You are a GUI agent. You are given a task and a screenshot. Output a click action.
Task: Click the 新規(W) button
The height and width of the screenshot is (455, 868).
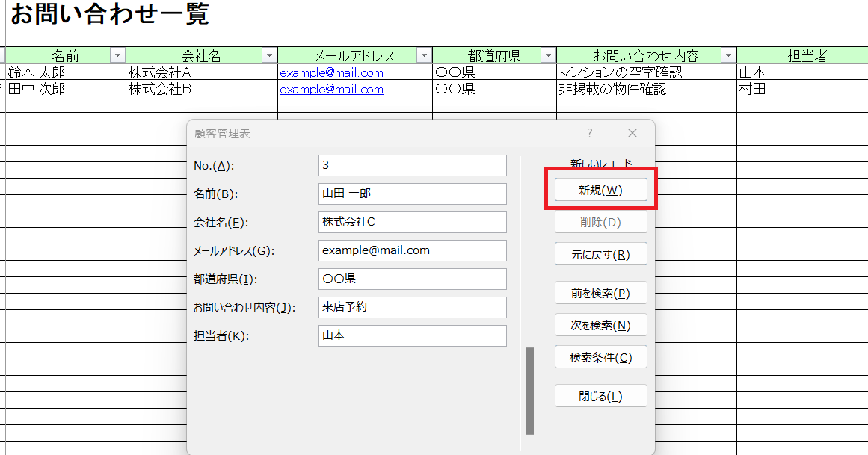click(600, 191)
